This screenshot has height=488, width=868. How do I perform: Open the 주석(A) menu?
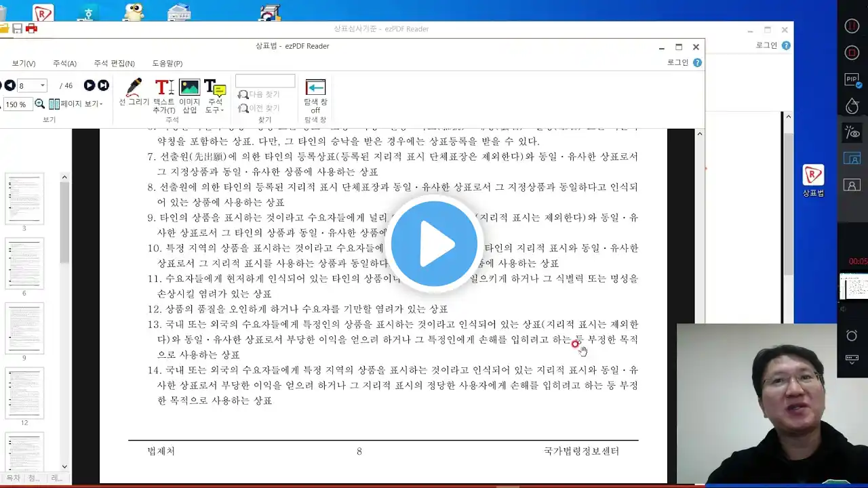[64, 63]
